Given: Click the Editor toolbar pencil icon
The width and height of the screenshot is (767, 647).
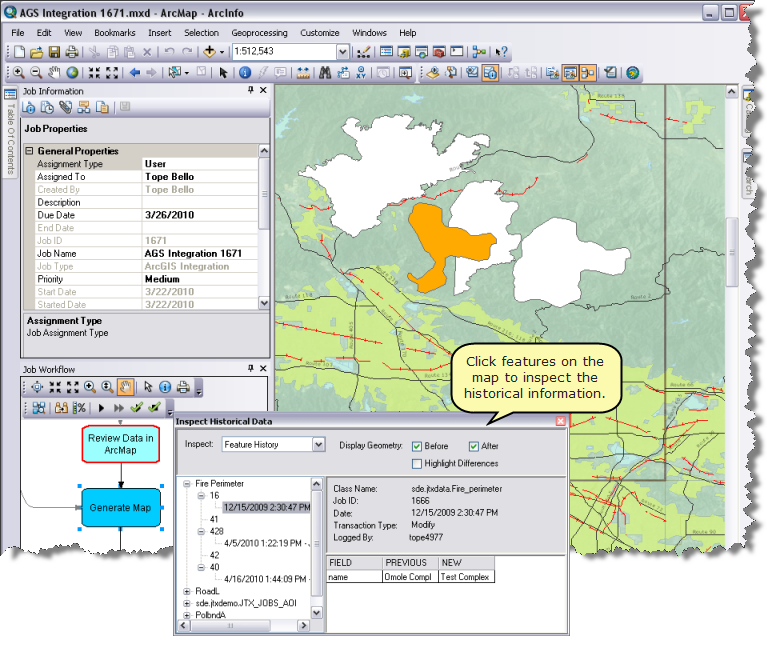Looking at the screenshot, I should coord(363,52).
